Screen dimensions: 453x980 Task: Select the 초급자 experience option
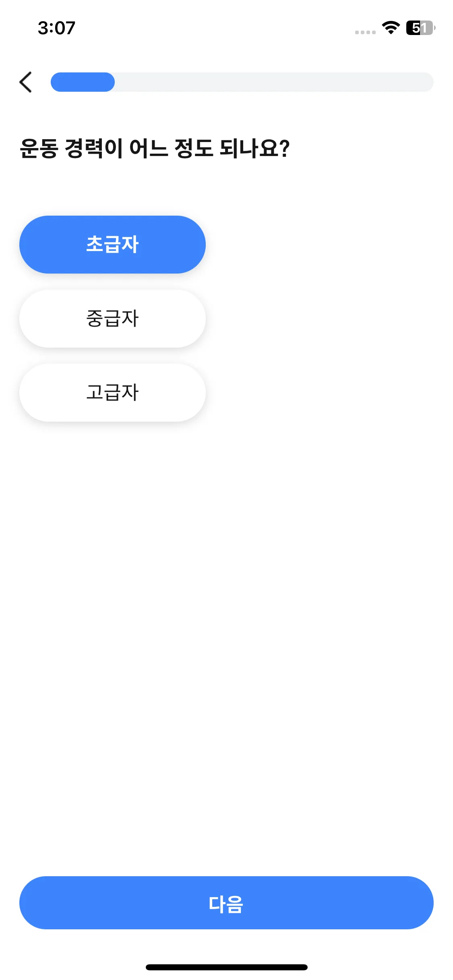click(x=112, y=245)
